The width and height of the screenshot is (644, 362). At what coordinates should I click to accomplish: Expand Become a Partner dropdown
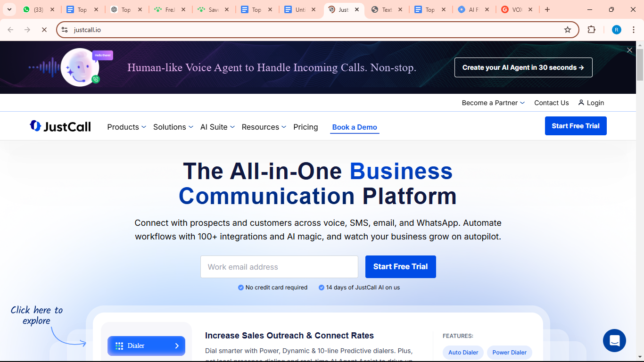493,103
